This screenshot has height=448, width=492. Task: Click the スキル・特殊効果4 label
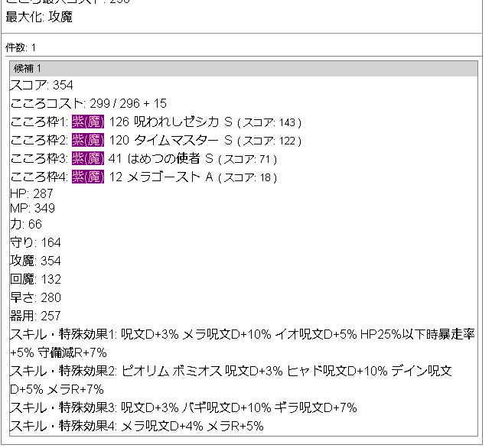coord(64,426)
